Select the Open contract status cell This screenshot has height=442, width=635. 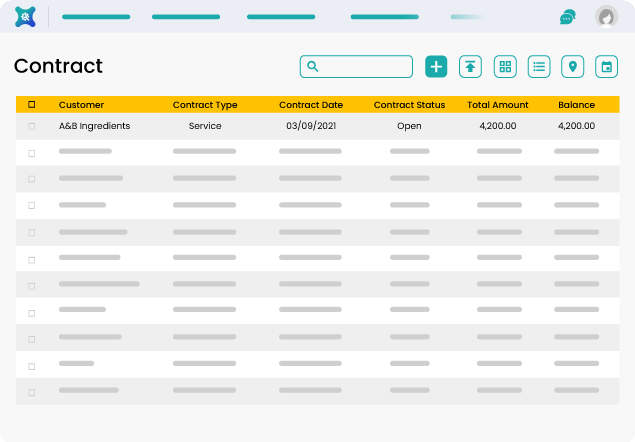409,126
